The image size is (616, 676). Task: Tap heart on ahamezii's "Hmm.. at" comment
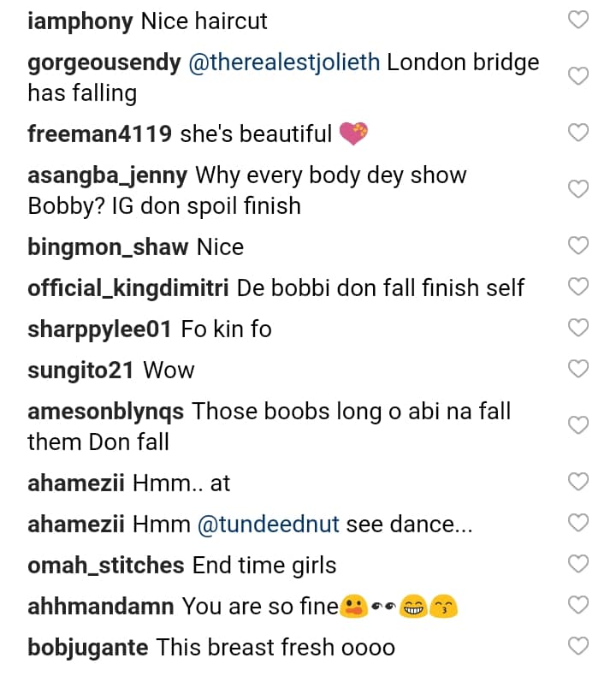click(579, 482)
